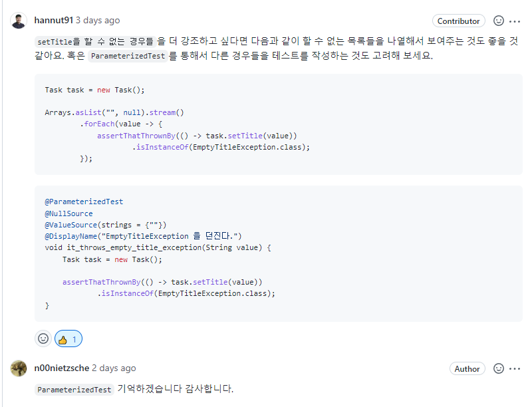Viewport: 532px width, 407px height.
Task: Open the n00nietzsche username profile link
Action: (x=62, y=368)
